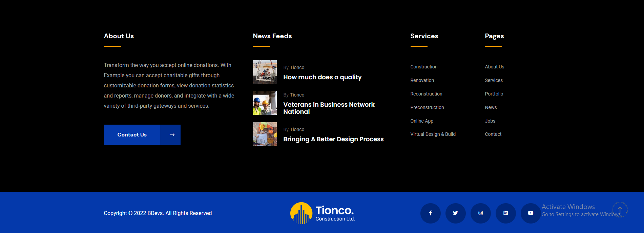Click author Tionco on Veterans in Business post
Screen dimensions: 644x233
pyautogui.click(x=297, y=95)
